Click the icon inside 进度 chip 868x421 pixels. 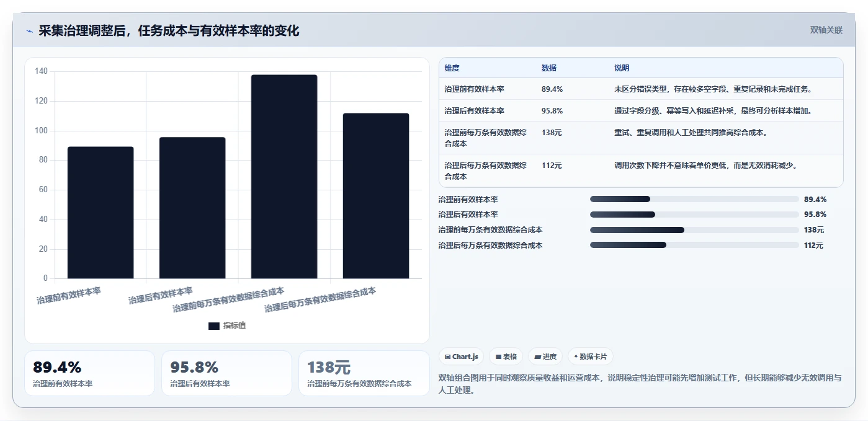click(x=537, y=357)
